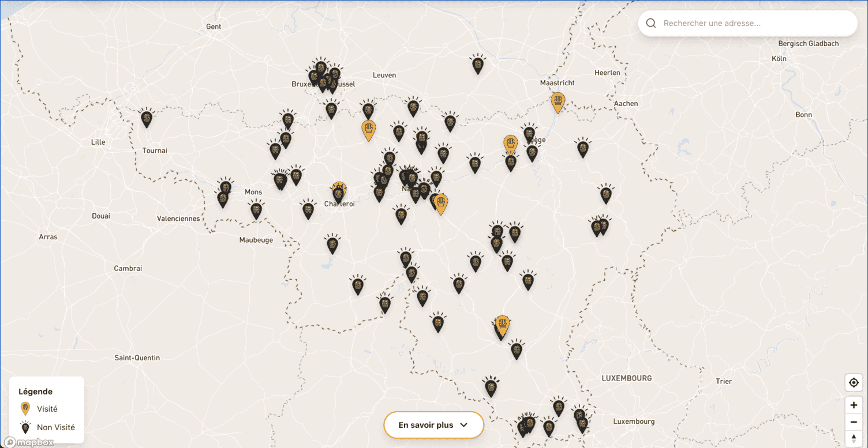Viewport: 868px width, 448px height.
Task: Select the orange visited marker near Maastricht
Action: pyautogui.click(x=558, y=102)
